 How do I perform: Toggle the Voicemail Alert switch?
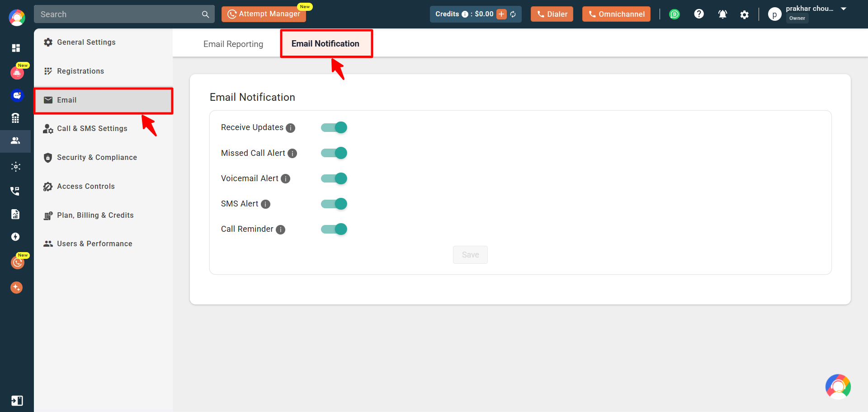coord(334,178)
